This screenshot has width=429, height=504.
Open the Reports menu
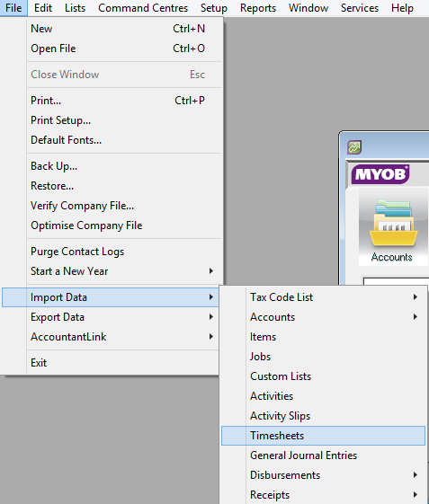[258, 8]
